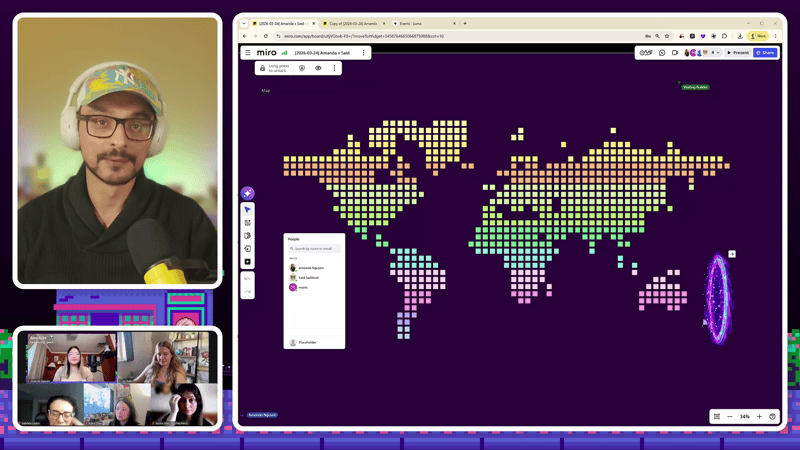800x450 pixels.
Task: Open more options in the lock toolbar
Action: [334, 68]
